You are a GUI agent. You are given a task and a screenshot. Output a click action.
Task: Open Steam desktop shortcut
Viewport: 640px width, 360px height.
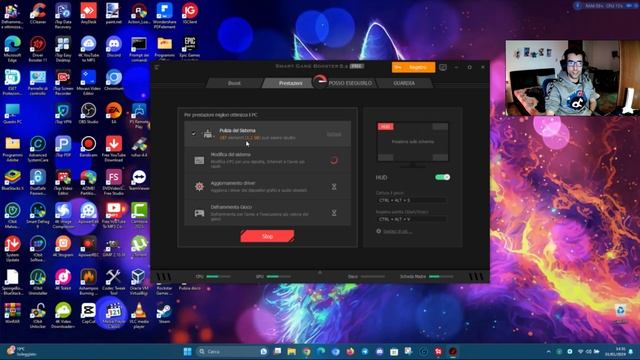coord(164,313)
